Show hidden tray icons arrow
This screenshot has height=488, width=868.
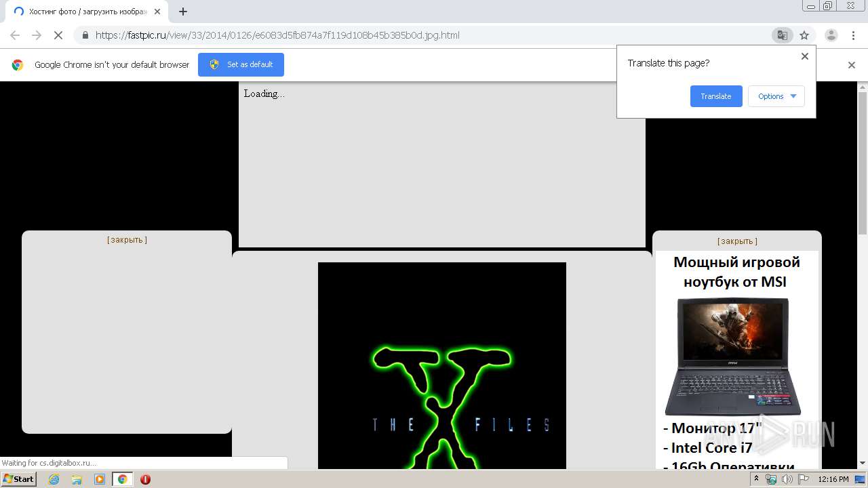[x=756, y=479]
